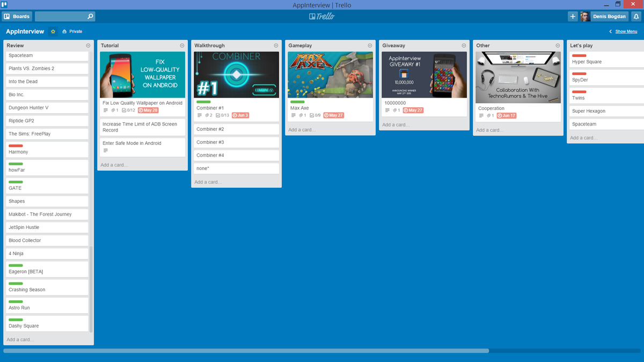Click Cooperation card cover image
The image size is (644, 362).
(x=518, y=77)
